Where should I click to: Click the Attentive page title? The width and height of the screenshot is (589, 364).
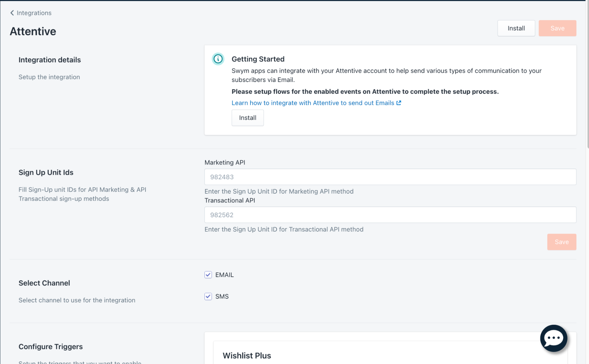point(33,31)
